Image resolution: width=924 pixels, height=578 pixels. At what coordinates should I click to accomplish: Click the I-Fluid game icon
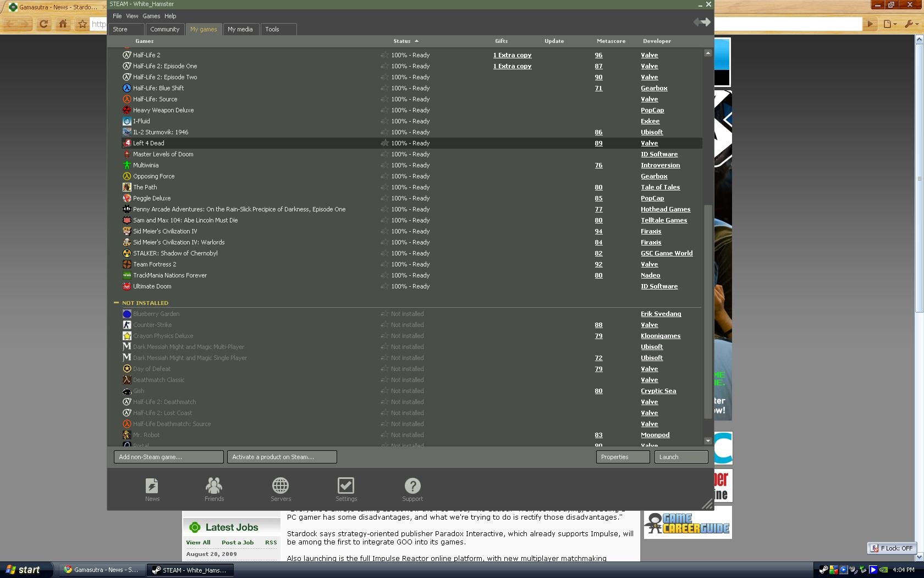(127, 121)
